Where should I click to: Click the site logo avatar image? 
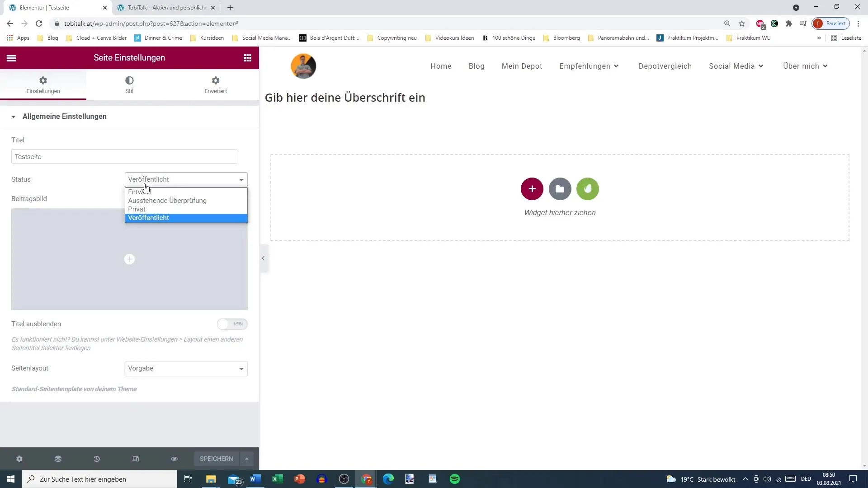pos(303,66)
